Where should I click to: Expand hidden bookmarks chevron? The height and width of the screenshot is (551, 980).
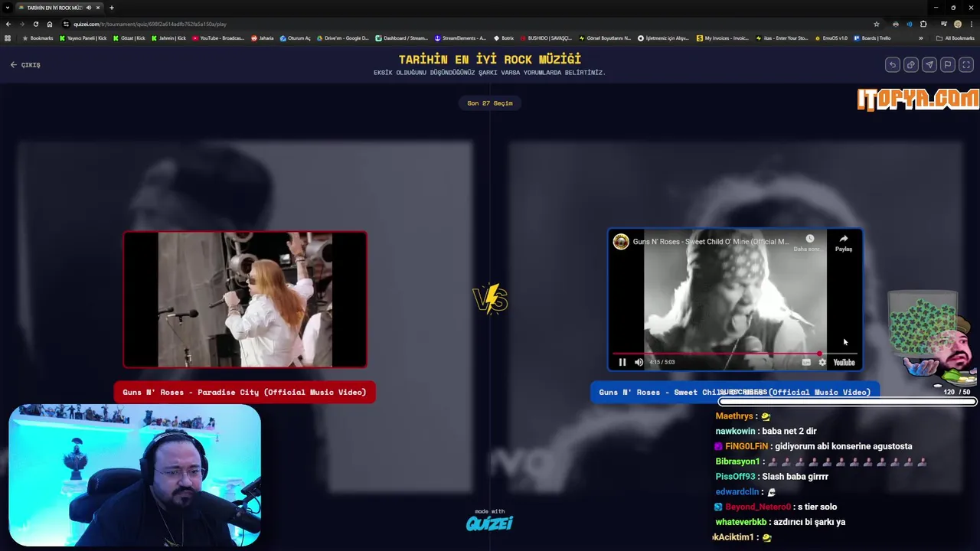[920, 38]
